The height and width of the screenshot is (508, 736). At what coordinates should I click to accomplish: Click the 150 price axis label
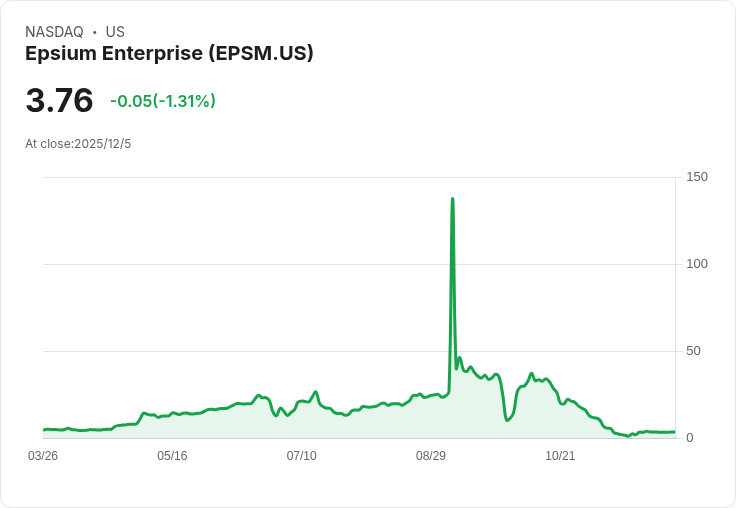point(697,177)
